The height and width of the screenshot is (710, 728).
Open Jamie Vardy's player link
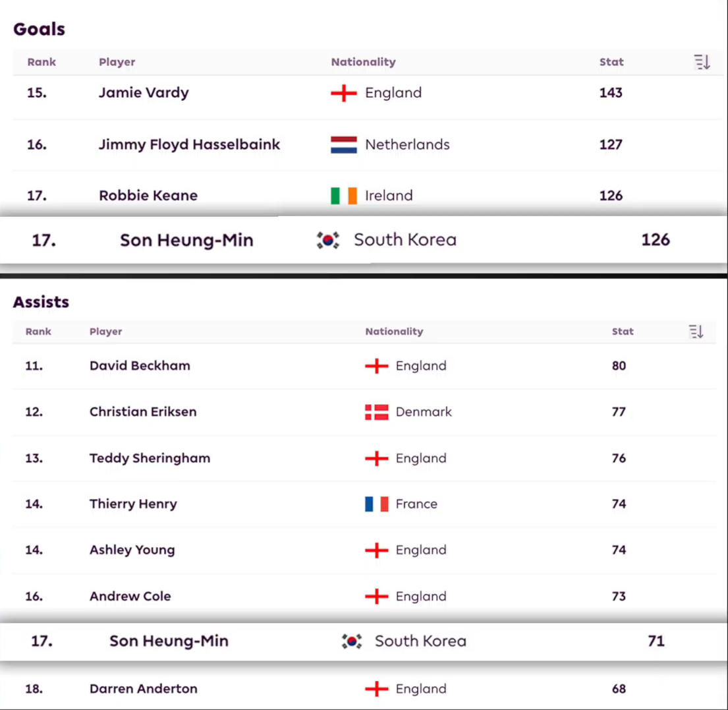pyautogui.click(x=144, y=93)
